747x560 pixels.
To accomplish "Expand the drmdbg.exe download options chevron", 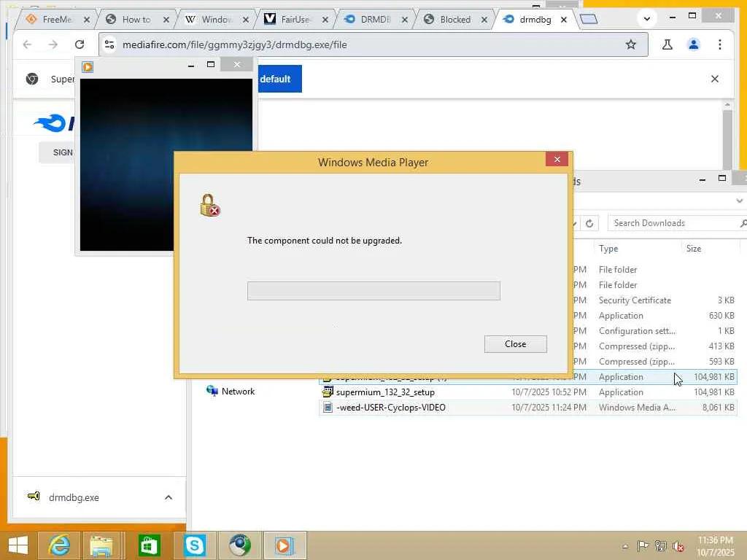I will pos(169,497).
